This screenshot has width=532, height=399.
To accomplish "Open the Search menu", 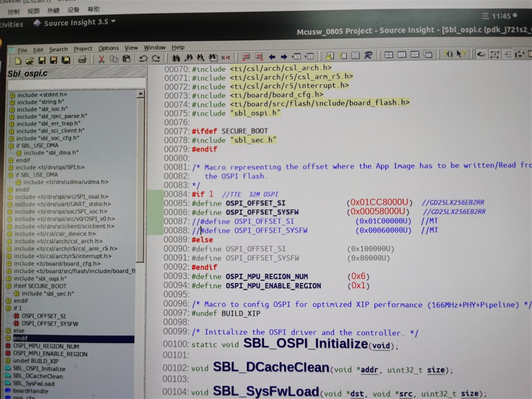I will (58, 49).
